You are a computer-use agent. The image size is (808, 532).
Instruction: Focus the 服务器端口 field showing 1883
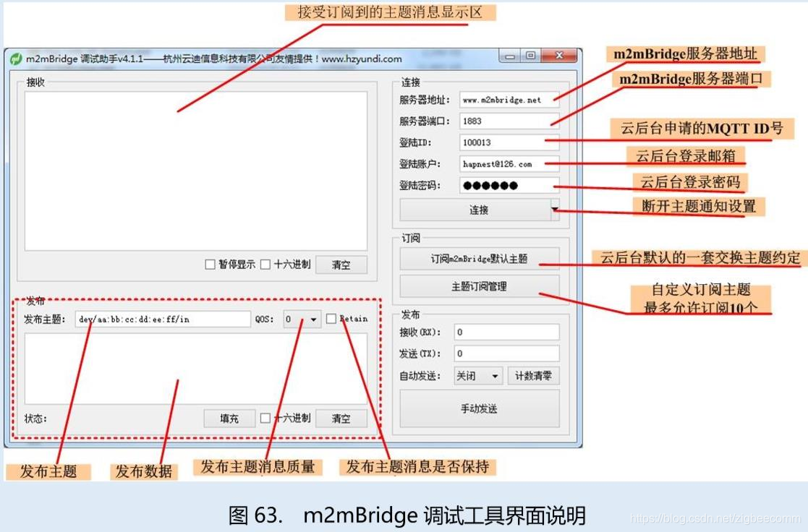click(509, 121)
